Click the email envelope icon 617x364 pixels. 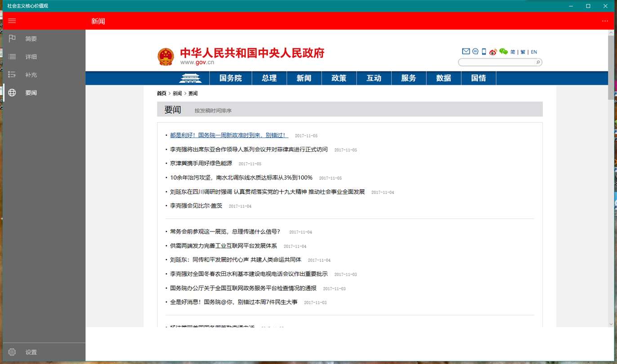pyautogui.click(x=466, y=52)
